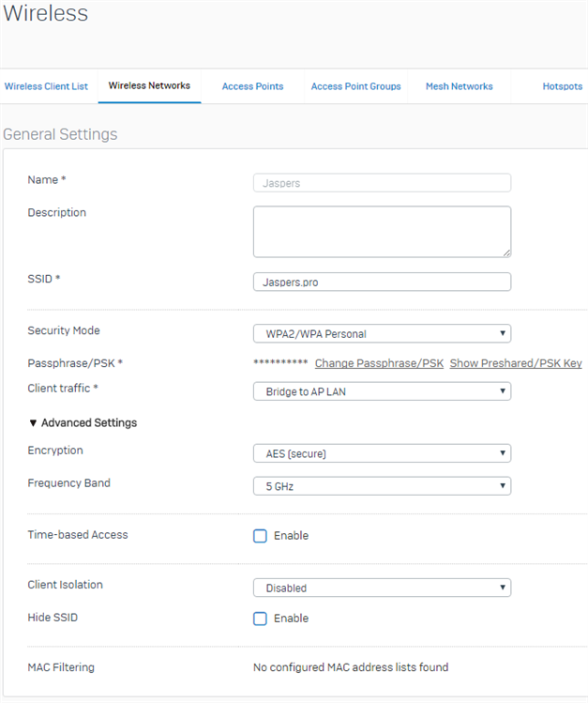588x703 pixels.
Task: Go to the Mesh Networks tab
Action: pos(459,86)
